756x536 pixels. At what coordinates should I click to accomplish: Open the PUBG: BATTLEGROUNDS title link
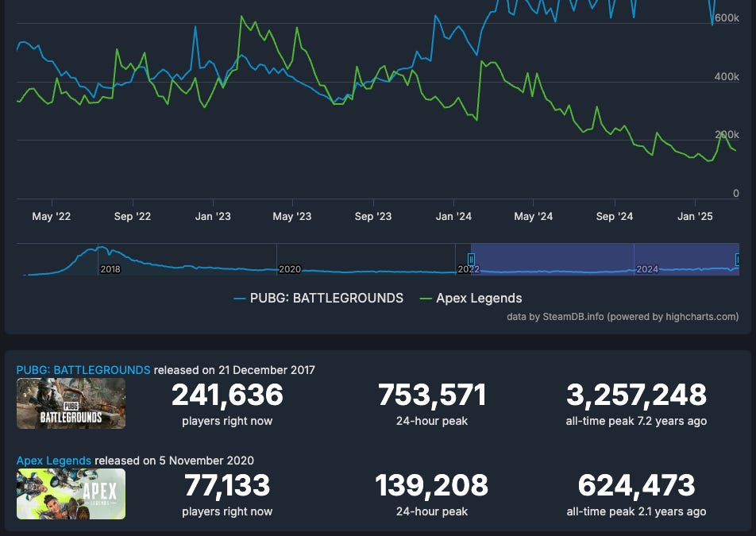pos(83,370)
